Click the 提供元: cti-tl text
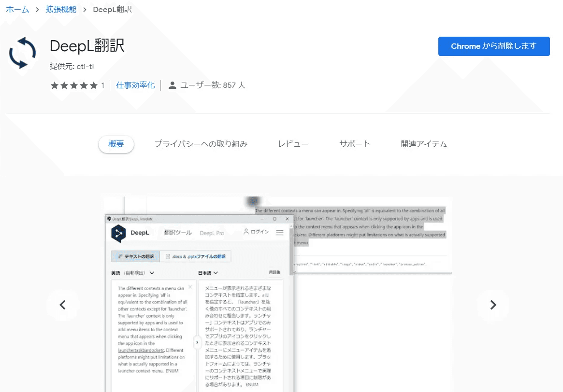The width and height of the screenshot is (563, 392). click(72, 66)
